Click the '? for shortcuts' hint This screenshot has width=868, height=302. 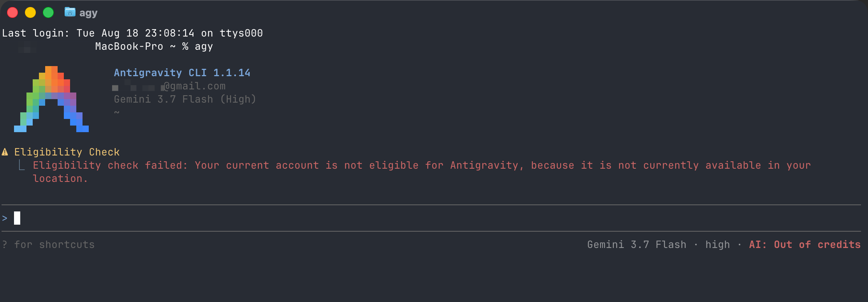coord(48,244)
